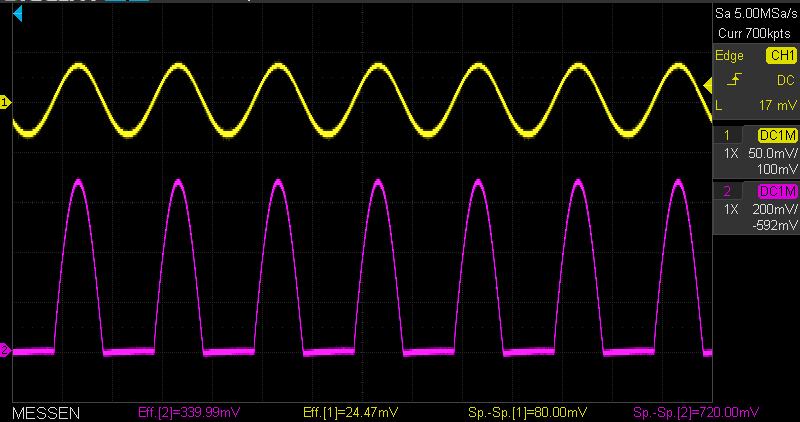Click the Curr 700kpts memory depth readout
Screen dimensions: 800x422
[755, 34]
